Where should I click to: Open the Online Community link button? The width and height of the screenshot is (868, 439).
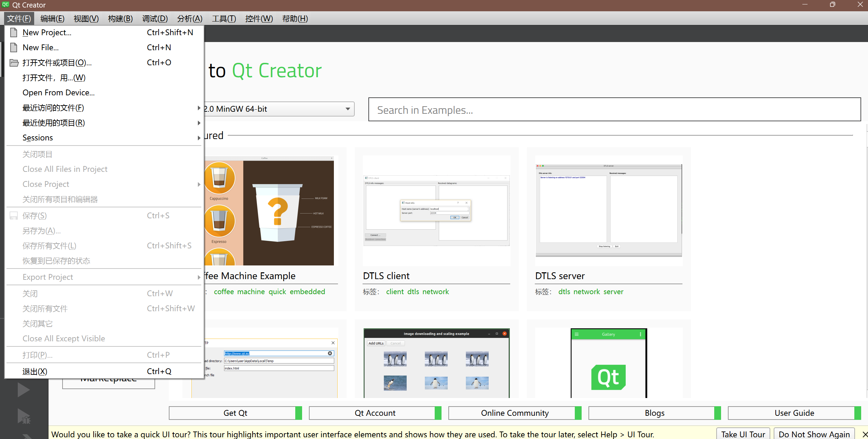[x=514, y=413]
